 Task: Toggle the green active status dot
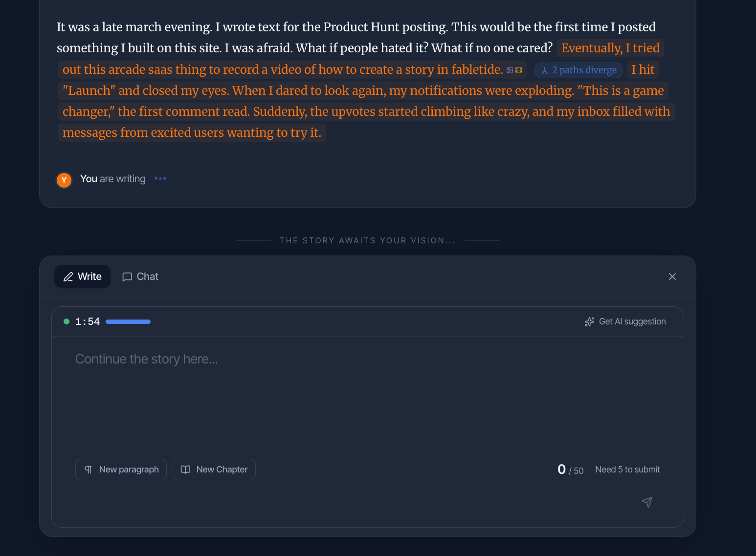(x=67, y=321)
